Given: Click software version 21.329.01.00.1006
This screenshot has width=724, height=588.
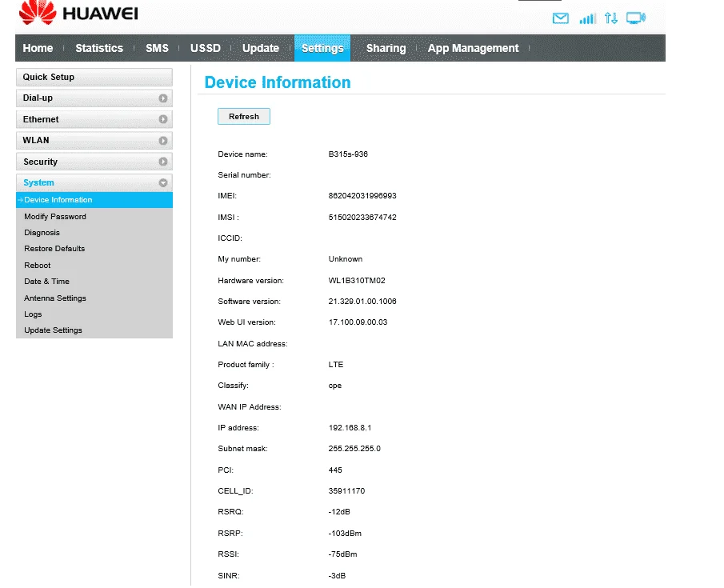Looking at the screenshot, I should pyautogui.click(x=362, y=301).
